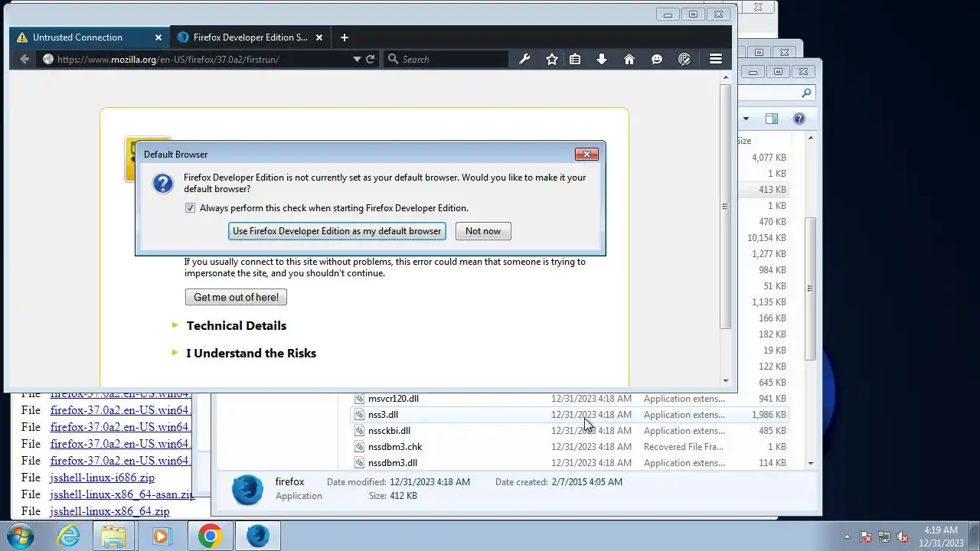Viewport: 980px width, 551px height.
Task: Switch to Firefox Developer Edition taskbar icon
Action: pos(257,536)
